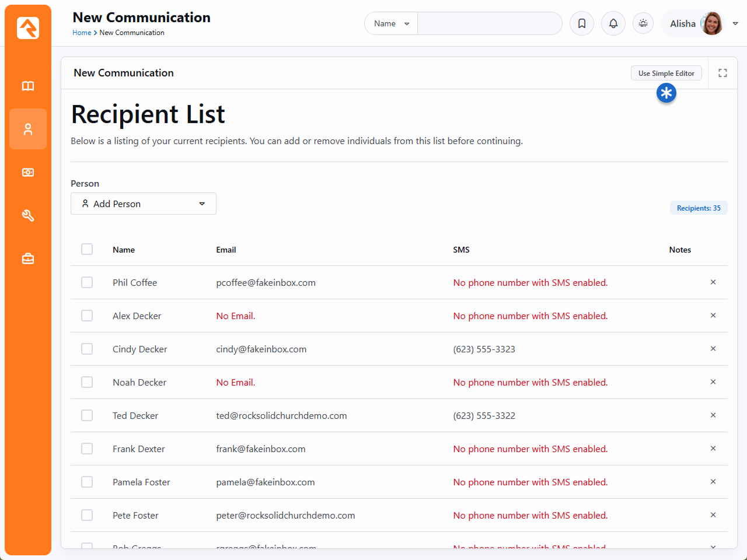Expand the panel to fullscreen
The image size is (747, 560).
point(722,73)
